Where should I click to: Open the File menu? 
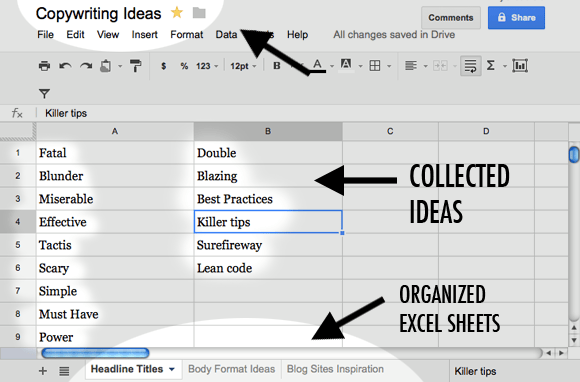point(45,35)
